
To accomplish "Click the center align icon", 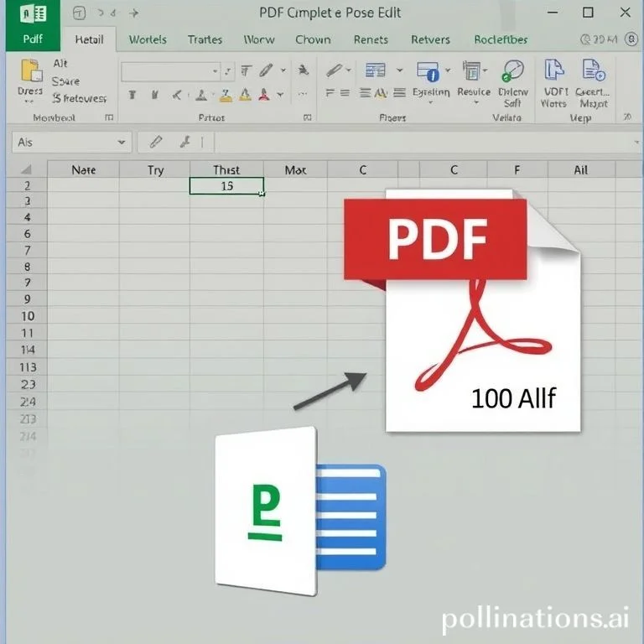I will pyautogui.click(x=345, y=93).
